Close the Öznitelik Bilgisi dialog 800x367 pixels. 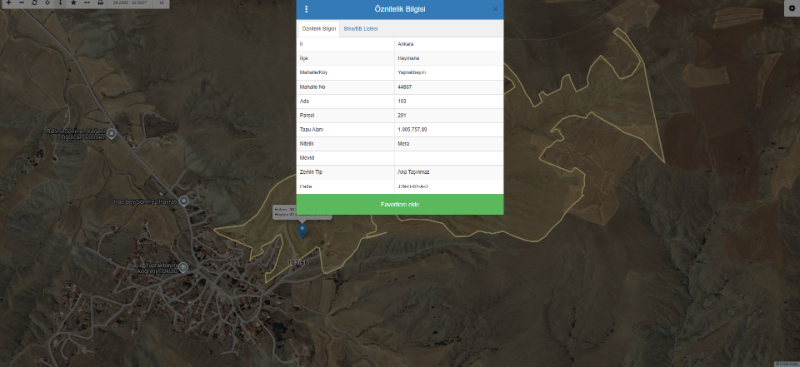495,9
